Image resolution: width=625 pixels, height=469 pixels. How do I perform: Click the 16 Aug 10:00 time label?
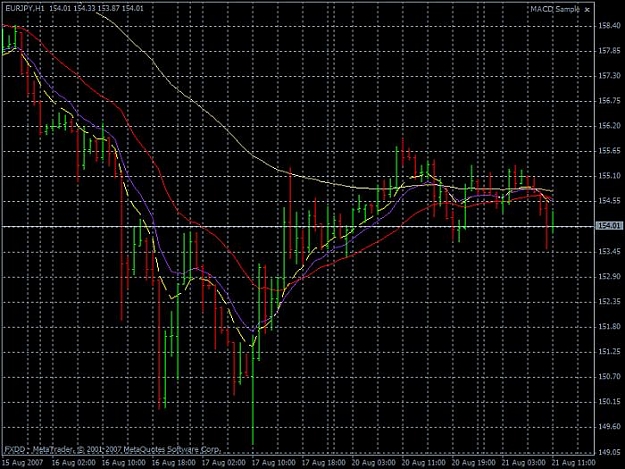point(124,463)
